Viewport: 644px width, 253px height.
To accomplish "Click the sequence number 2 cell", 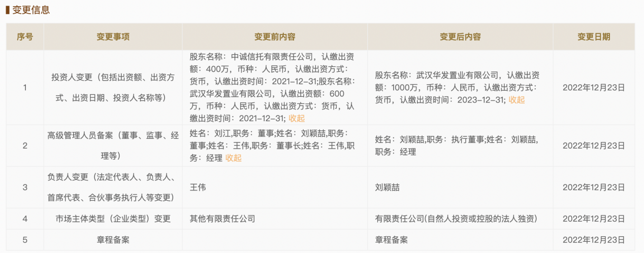I will pos(25,146).
